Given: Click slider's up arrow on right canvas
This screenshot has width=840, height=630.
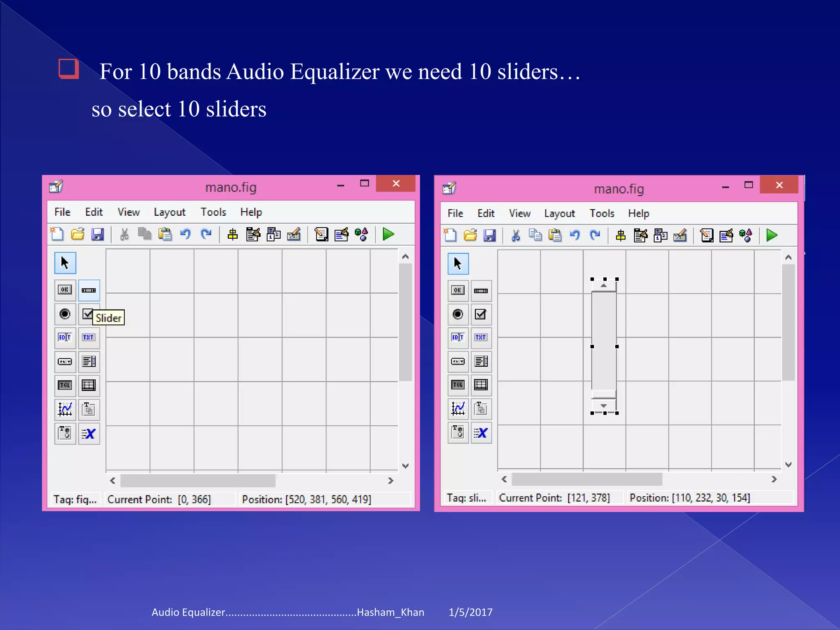Looking at the screenshot, I should [x=604, y=285].
